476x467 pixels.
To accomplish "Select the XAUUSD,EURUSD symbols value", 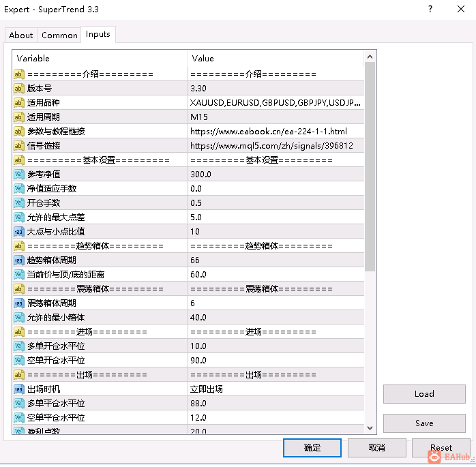I will point(276,102).
